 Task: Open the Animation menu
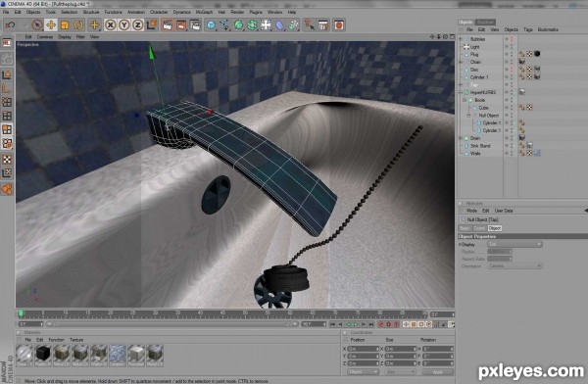(136, 12)
